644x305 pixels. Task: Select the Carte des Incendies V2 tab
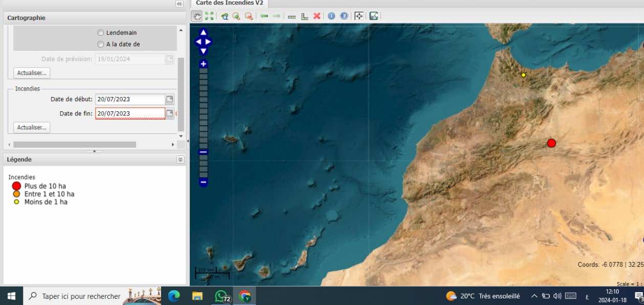230,3
